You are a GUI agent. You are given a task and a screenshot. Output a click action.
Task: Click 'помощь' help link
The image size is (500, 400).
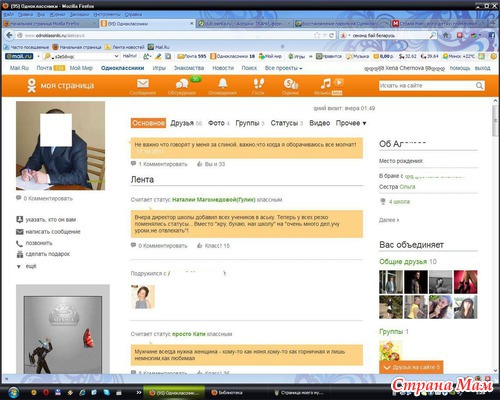tap(460, 68)
